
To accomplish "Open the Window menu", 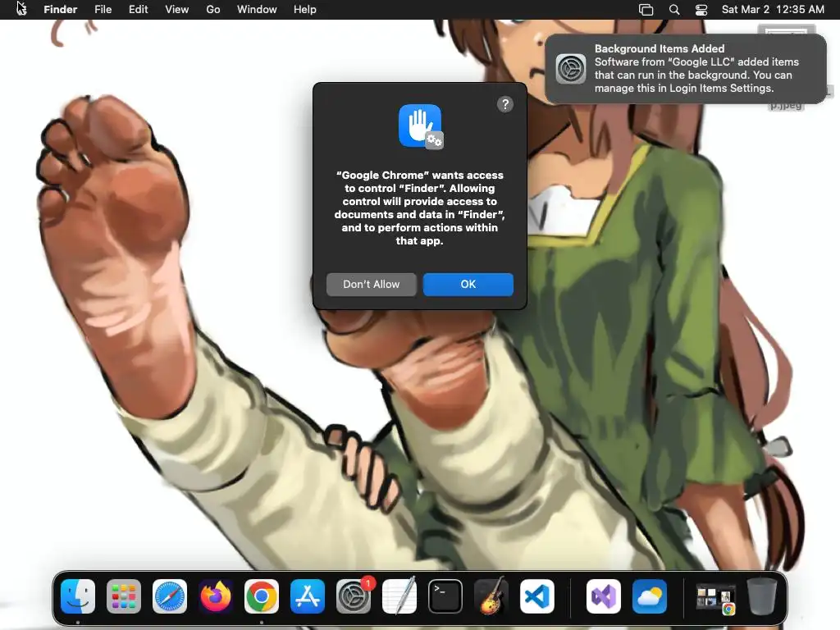I will (257, 9).
